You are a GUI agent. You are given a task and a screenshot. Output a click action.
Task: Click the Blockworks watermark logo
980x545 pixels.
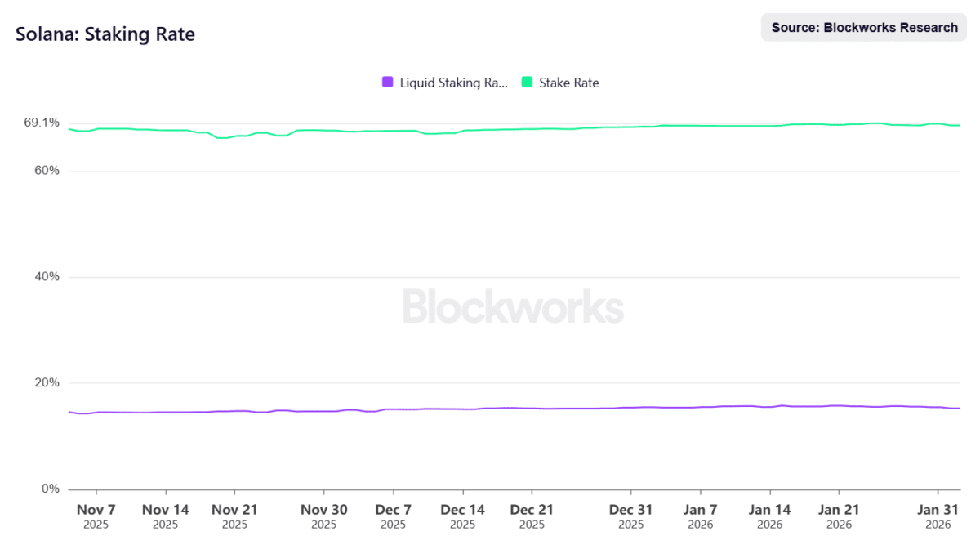tap(514, 306)
